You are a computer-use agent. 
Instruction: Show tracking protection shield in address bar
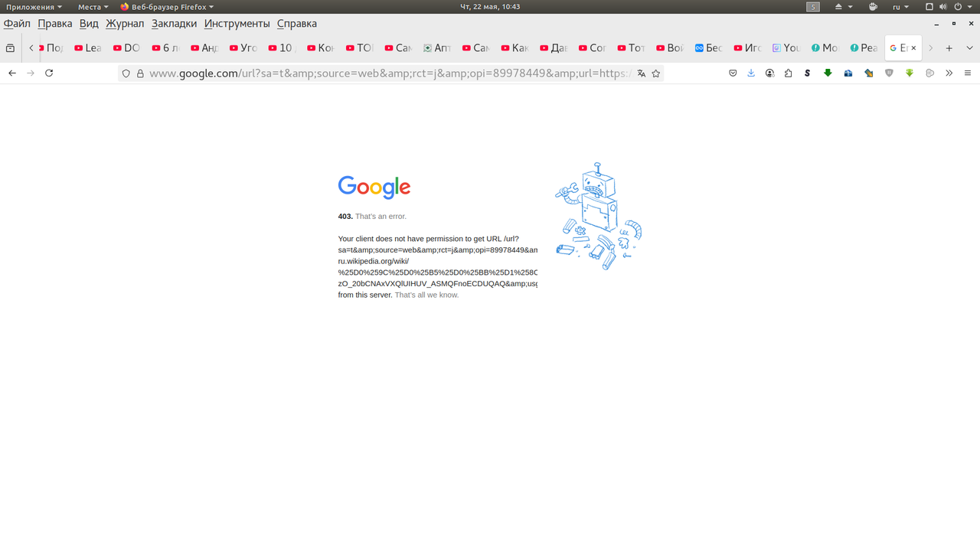[x=127, y=73]
